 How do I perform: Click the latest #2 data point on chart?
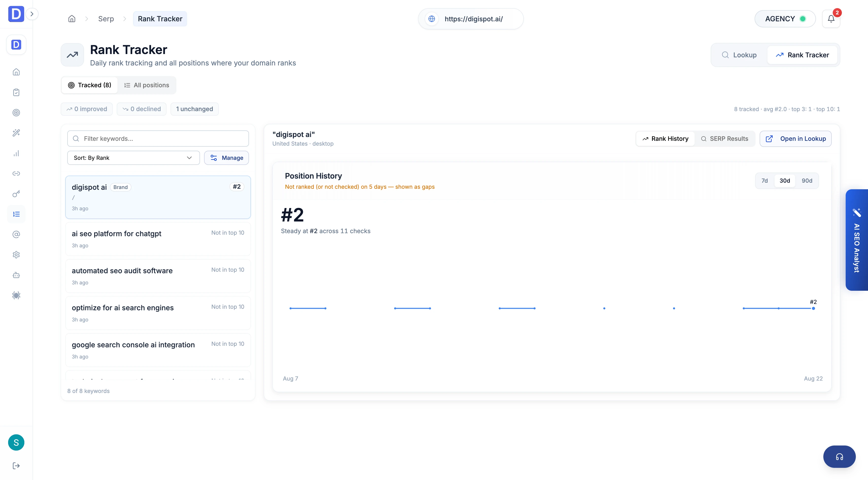tap(813, 308)
